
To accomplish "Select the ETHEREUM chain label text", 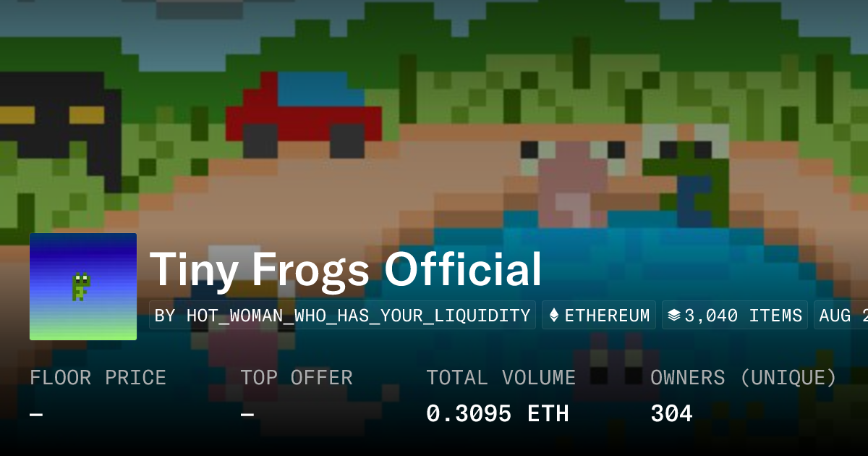I will (607, 316).
